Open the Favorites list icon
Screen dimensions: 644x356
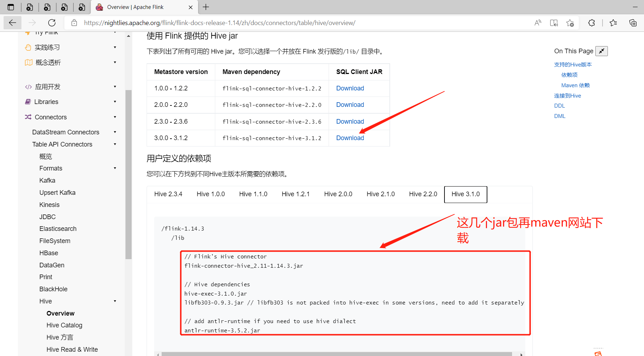point(613,23)
